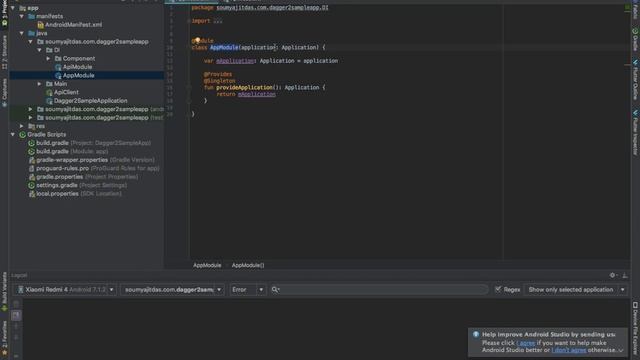Click provideApplication function name
This screenshot has width=640, height=360.
[244, 87]
